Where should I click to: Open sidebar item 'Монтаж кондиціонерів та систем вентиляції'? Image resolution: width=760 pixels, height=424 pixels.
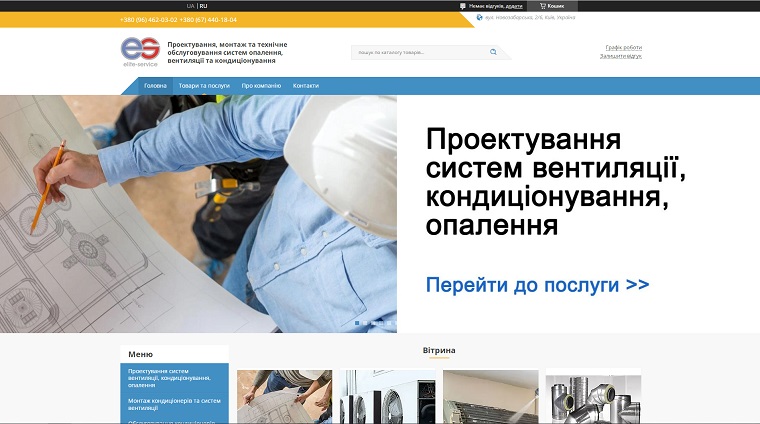point(174,404)
